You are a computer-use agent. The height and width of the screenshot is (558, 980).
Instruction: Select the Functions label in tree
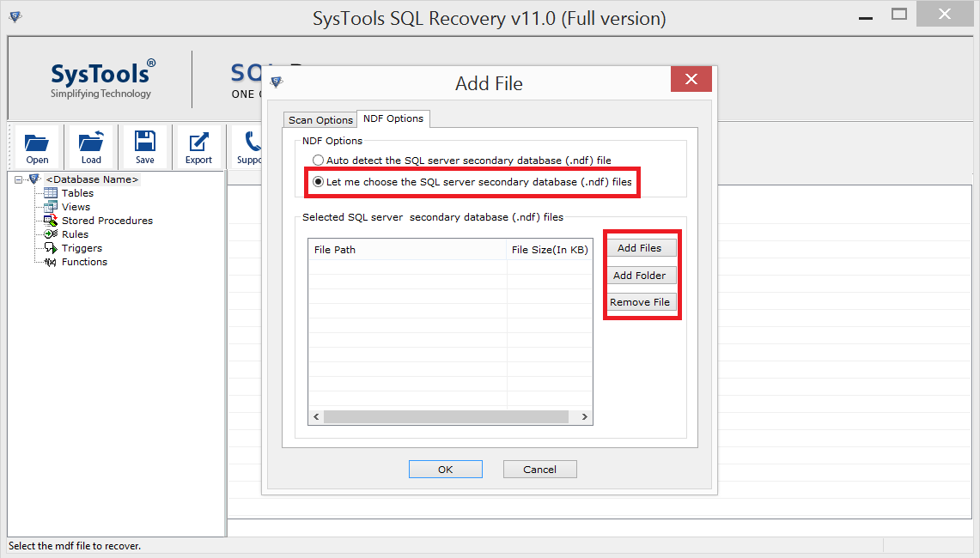coord(84,262)
